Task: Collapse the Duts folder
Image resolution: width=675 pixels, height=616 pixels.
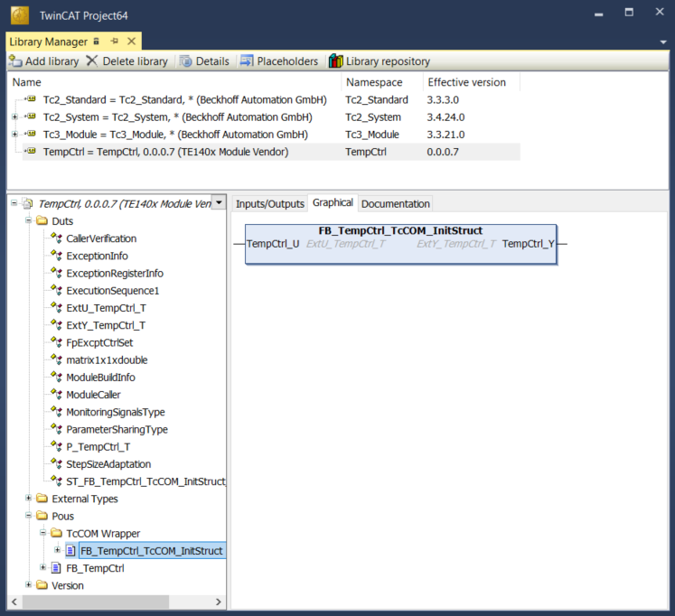Action: [28, 220]
